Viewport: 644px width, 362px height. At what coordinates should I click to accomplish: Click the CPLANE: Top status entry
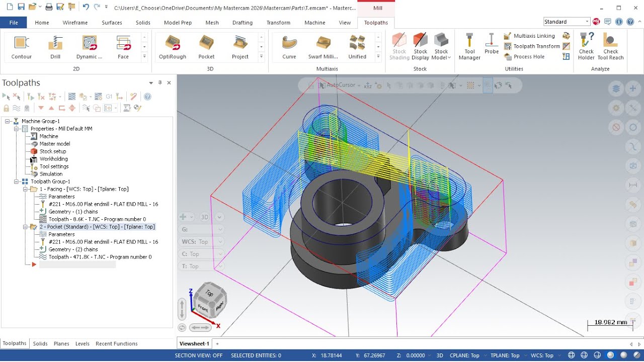463,355
